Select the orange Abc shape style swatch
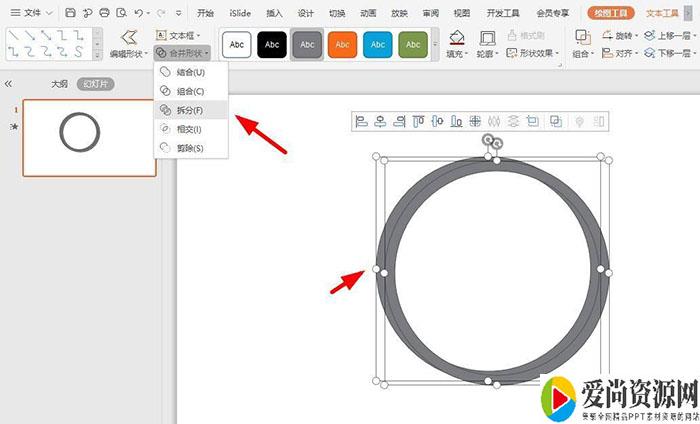700x424 pixels. click(x=342, y=45)
